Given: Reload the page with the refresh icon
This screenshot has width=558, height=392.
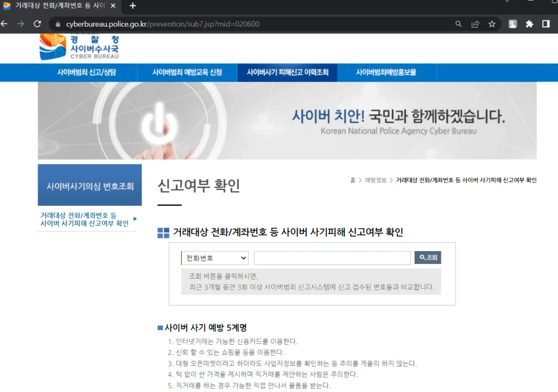Looking at the screenshot, I should click(x=37, y=24).
